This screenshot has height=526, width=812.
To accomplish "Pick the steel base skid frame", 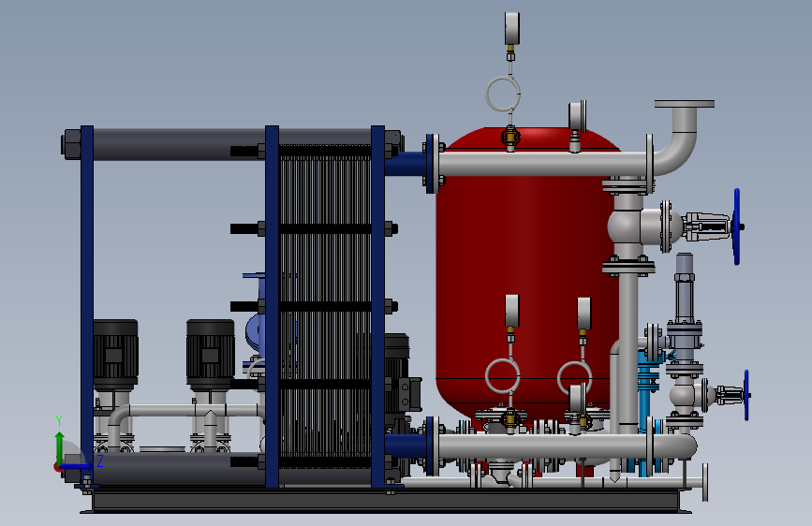I will tap(386, 501).
